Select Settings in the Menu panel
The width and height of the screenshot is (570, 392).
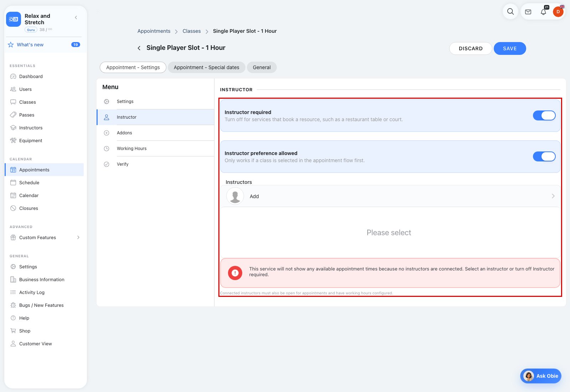156,102
